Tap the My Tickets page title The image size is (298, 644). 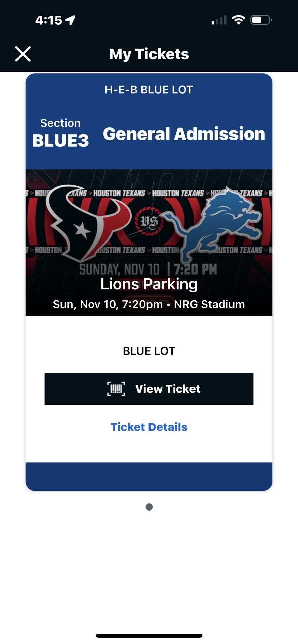point(149,54)
